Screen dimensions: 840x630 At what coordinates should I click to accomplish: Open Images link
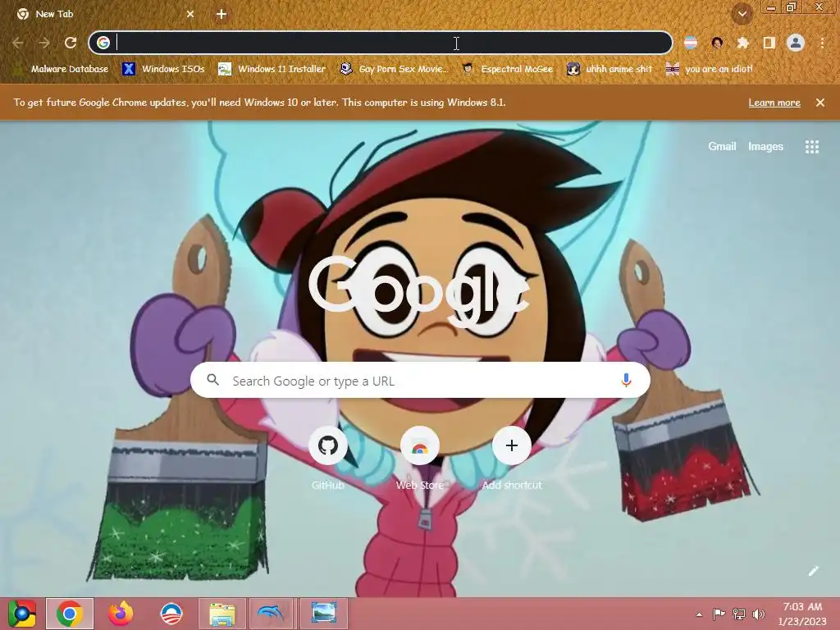pyautogui.click(x=765, y=146)
